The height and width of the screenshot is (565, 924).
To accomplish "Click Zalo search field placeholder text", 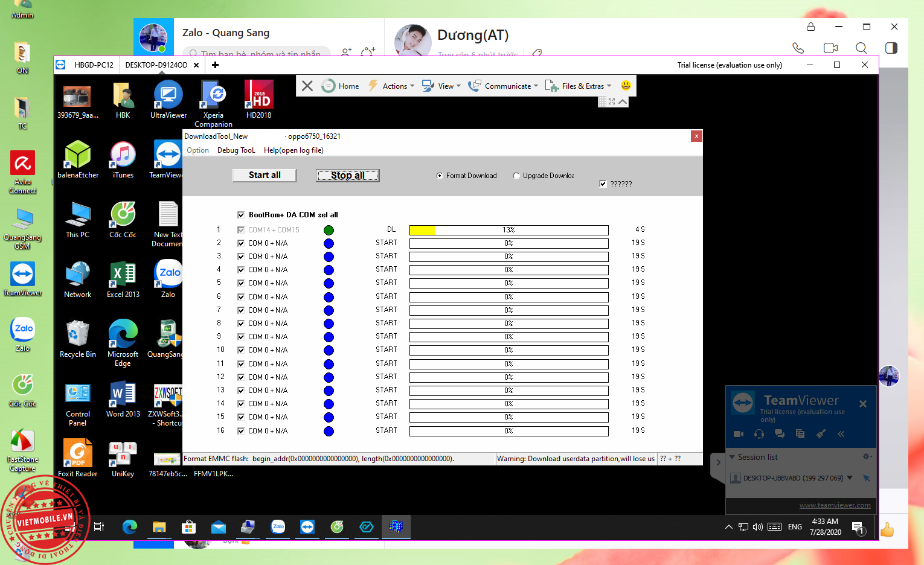I will 260,54.
